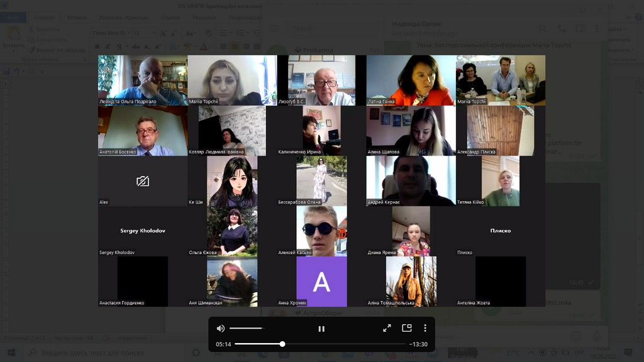Click the elapsed time label 05:14
The image size is (644, 362).
pos(223,344)
